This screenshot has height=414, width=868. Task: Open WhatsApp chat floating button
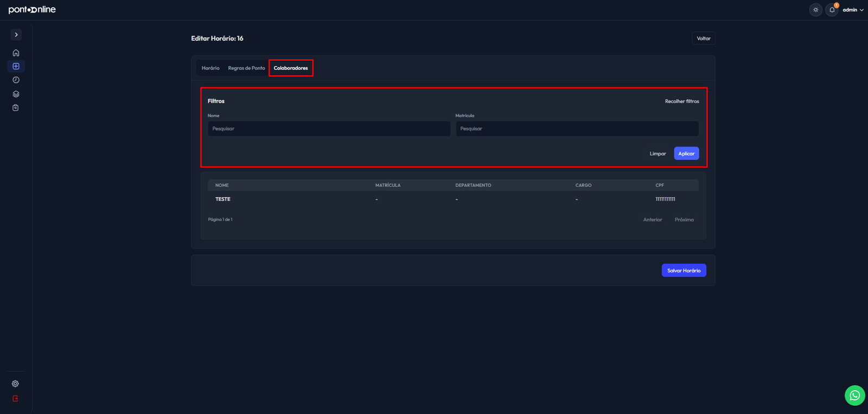pyautogui.click(x=854, y=395)
